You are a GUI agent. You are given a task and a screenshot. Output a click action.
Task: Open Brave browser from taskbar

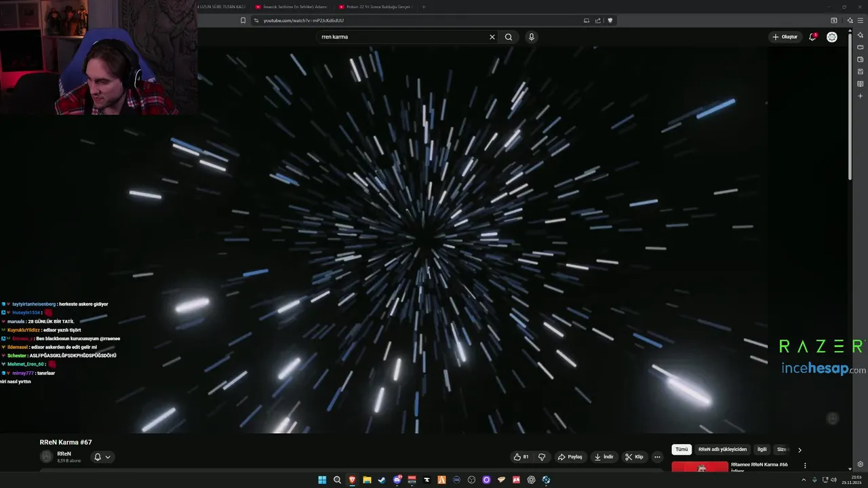352,480
